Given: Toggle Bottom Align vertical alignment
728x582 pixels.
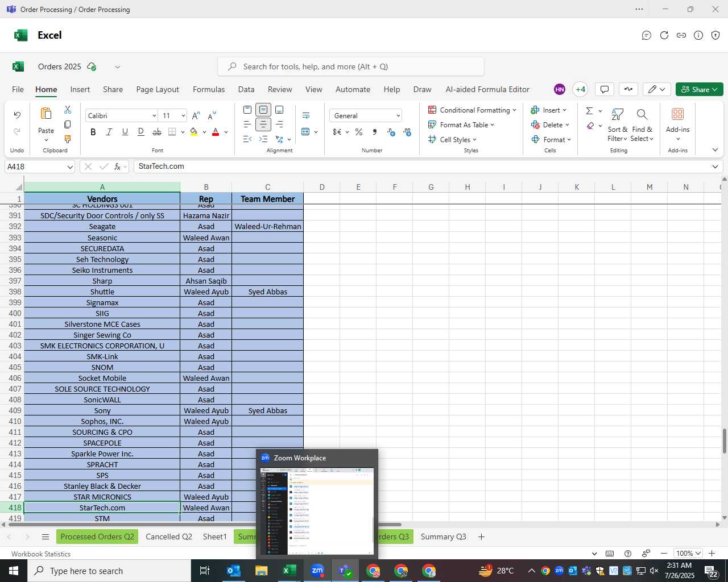Looking at the screenshot, I should pos(279,110).
